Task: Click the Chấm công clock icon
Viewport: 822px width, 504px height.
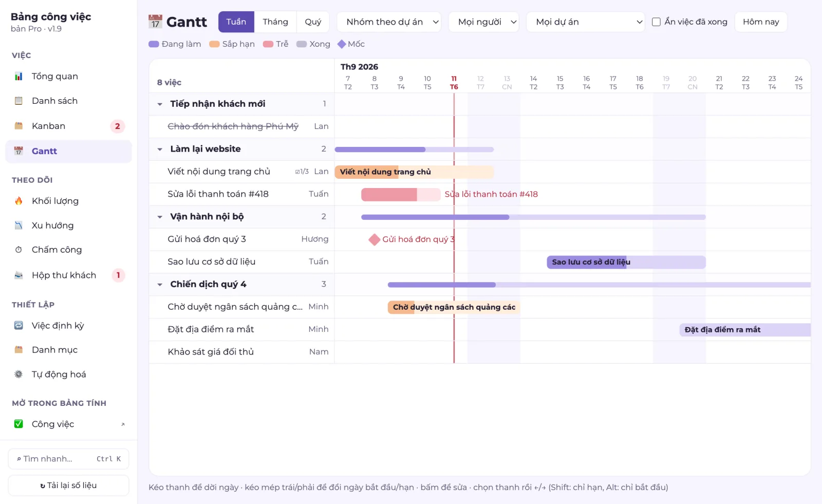Action: (18, 250)
